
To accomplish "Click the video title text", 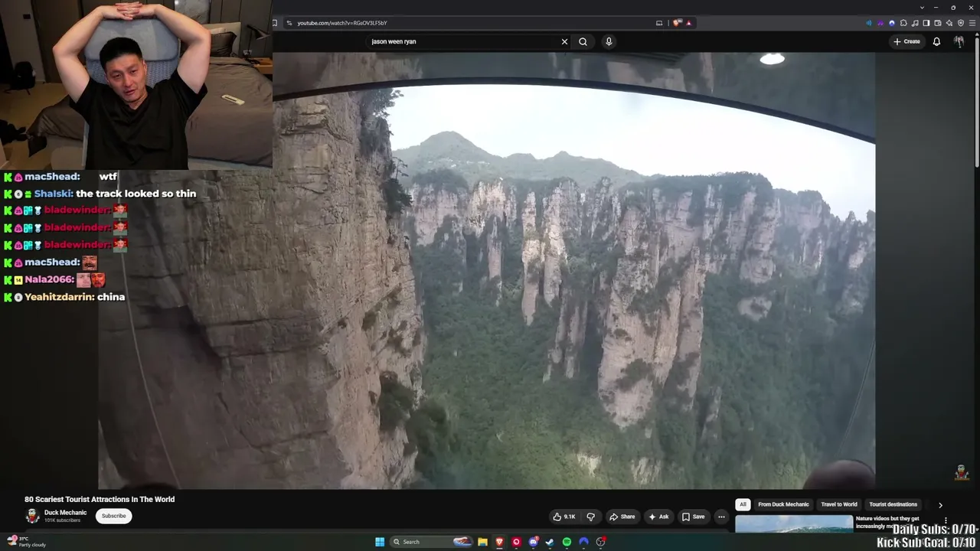I will (x=100, y=499).
